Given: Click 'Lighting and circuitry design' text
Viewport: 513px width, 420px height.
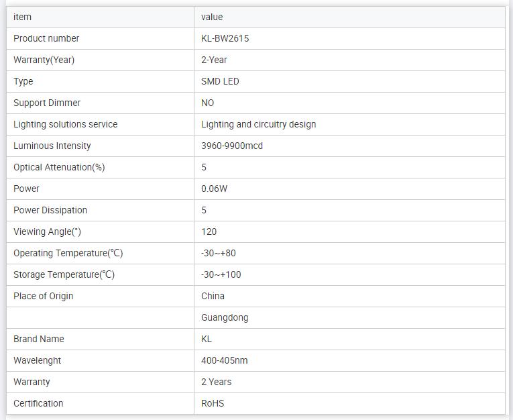Looking at the screenshot, I should point(258,124).
